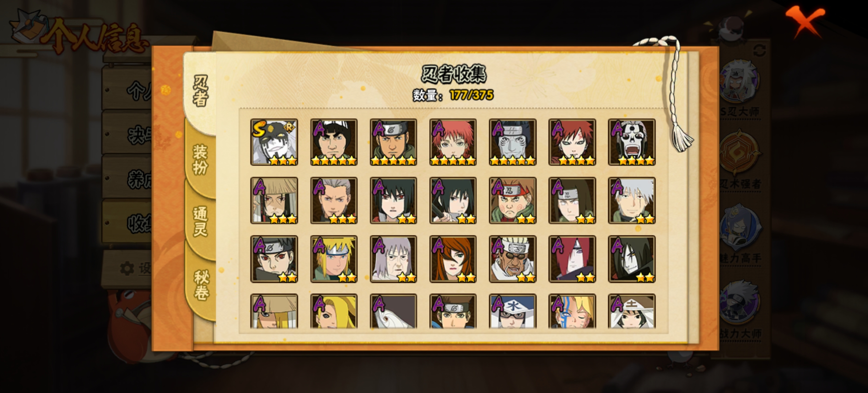
Task: Select blond Minato ninja portrait
Action: tap(334, 259)
